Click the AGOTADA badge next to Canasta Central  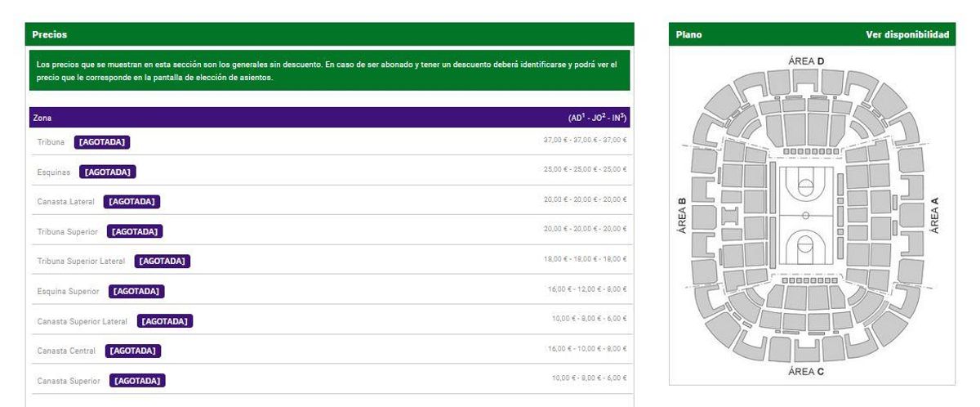[x=133, y=351]
